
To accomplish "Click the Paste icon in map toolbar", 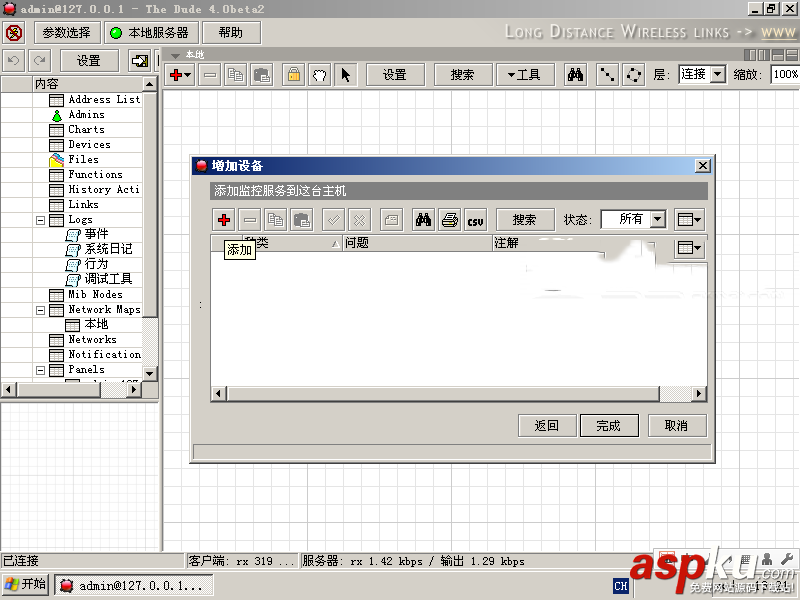I will tap(262, 75).
